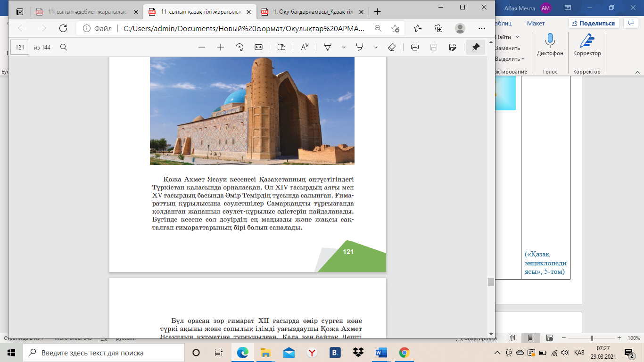The width and height of the screenshot is (644, 362).
Task: Select the Highlight marker tool
Action: coord(360,47)
